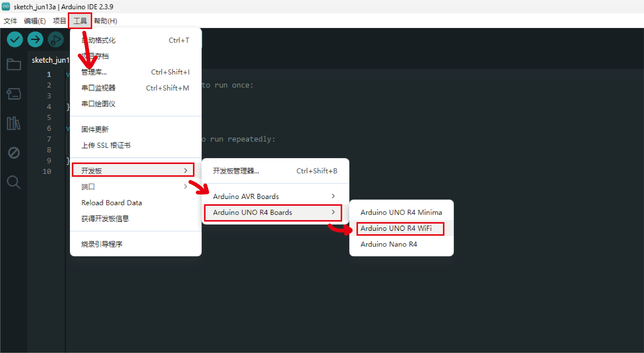
Task: Open the Search magnifier sidebar icon
Action: (14, 182)
